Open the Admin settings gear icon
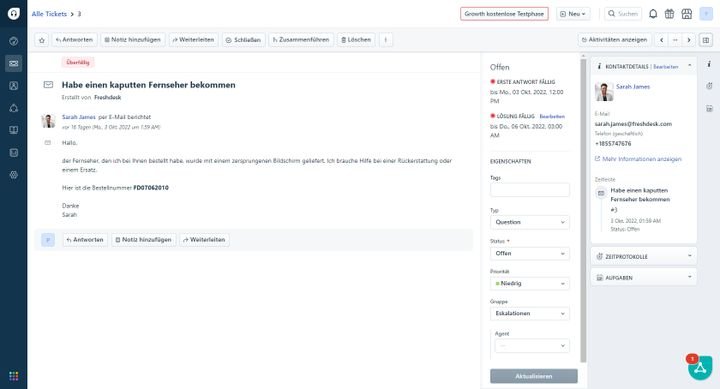This screenshot has height=389, width=720. (x=14, y=175)
